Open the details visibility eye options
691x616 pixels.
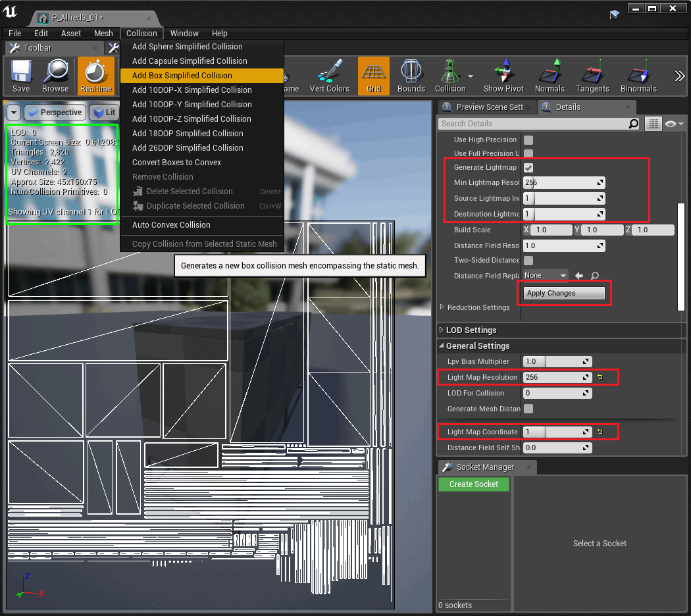coord(674,124)
